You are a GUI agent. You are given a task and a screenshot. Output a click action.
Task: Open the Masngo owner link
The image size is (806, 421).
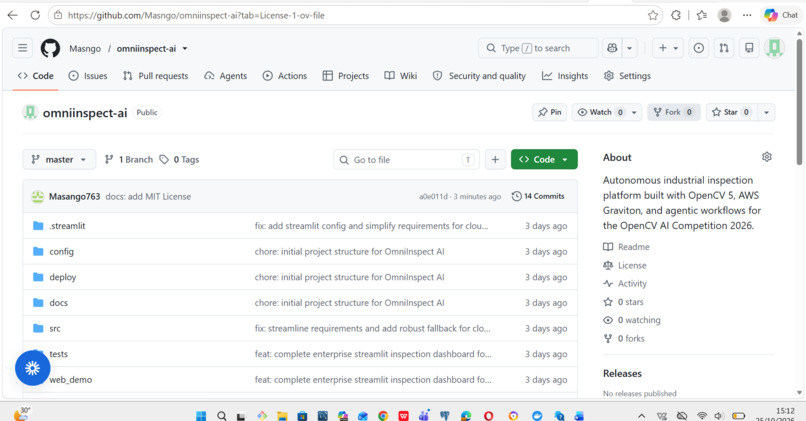coord(85,48)
